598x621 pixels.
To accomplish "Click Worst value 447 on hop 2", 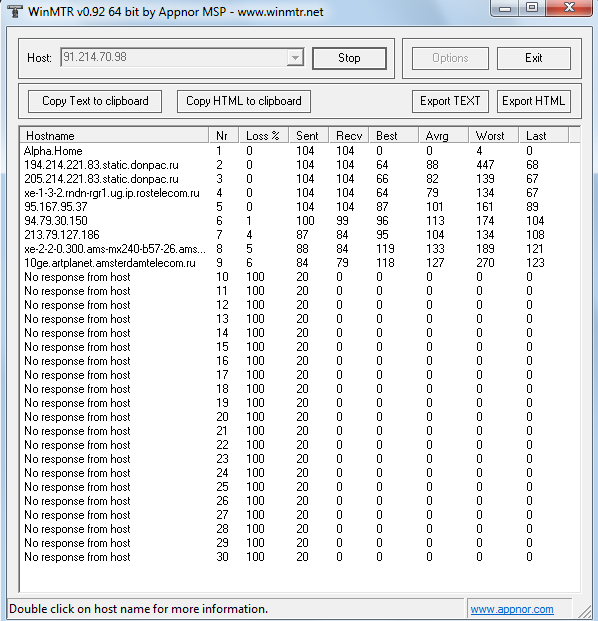I will [485, 165].
